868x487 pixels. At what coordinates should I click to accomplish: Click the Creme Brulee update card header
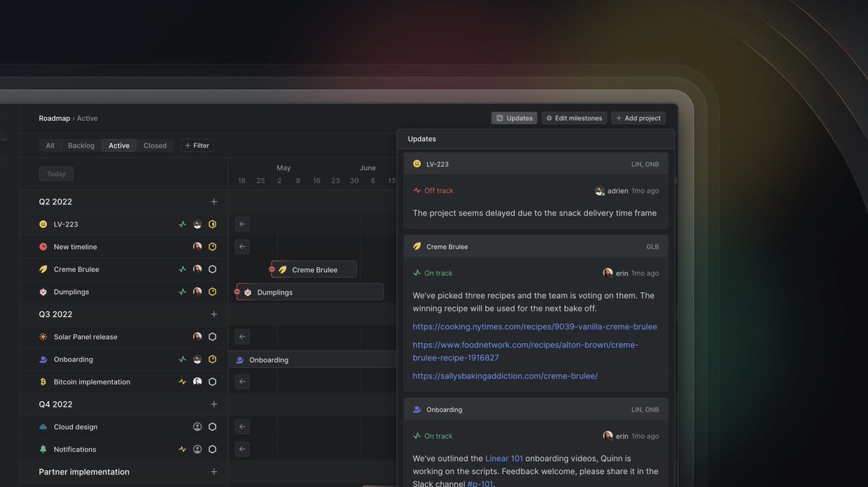coord(536,247)
